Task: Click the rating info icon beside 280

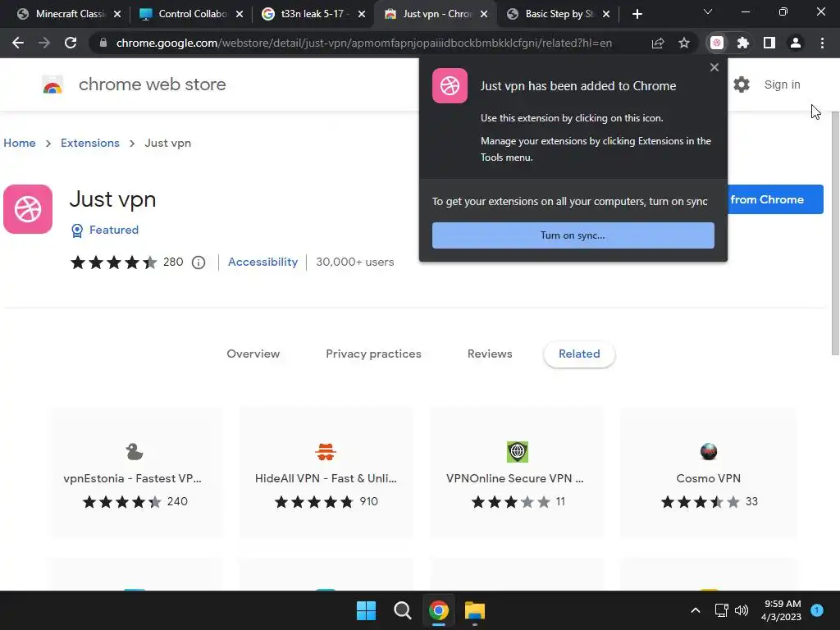Action: pyautogui.click(x=199, y=262)
